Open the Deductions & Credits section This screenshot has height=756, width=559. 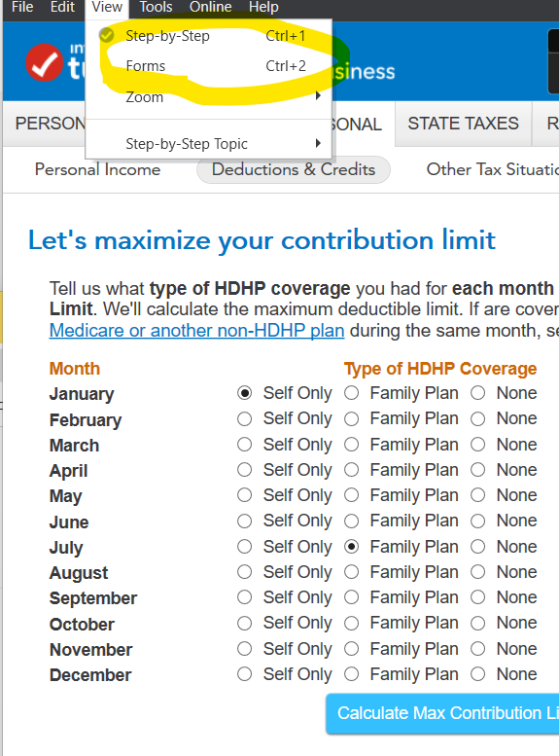pos(293,169)
